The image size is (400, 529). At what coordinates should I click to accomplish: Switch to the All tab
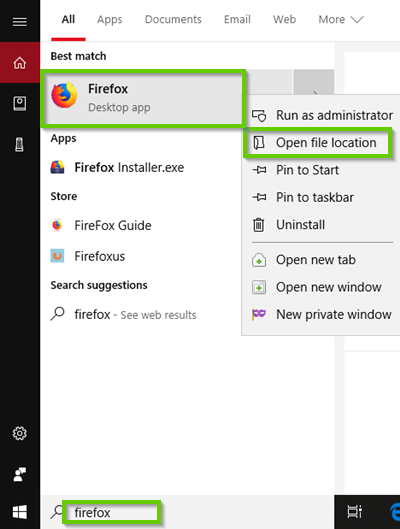pyautogui.click(x=68, y=20)
